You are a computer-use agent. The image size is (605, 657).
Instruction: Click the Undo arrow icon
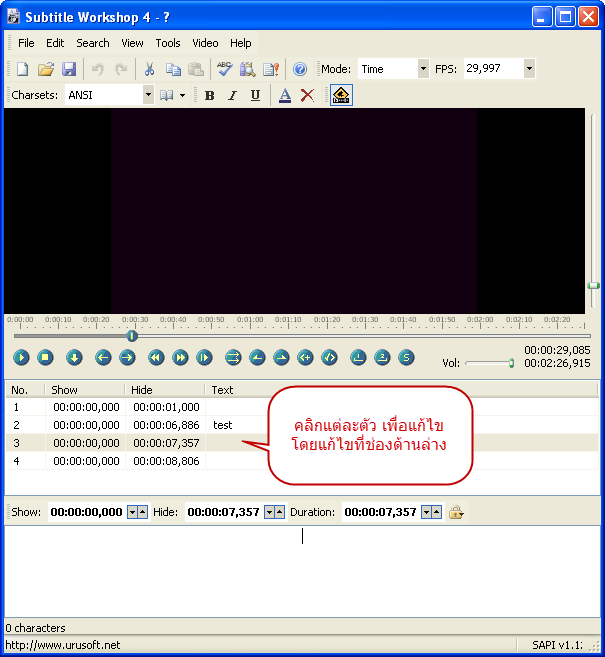click(98, 69)
